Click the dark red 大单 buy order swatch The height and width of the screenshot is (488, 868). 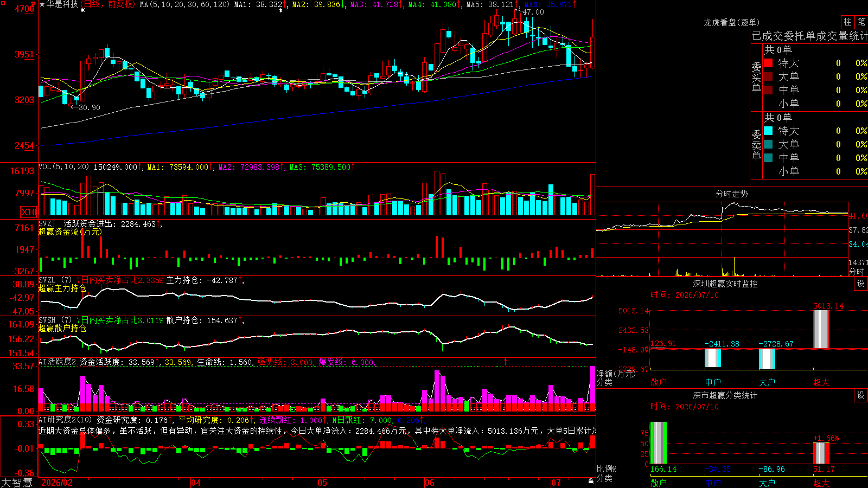point(768,76)
